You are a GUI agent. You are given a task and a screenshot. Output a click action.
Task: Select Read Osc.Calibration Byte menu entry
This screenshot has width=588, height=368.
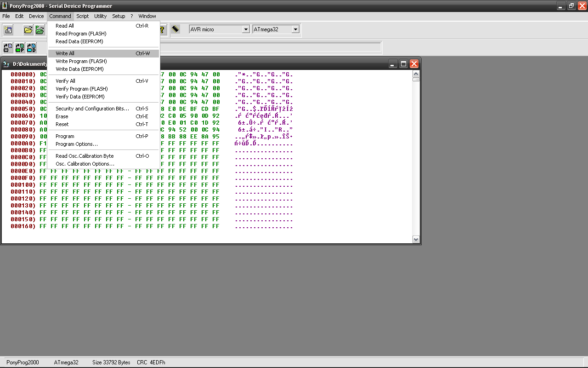[85, 156]
